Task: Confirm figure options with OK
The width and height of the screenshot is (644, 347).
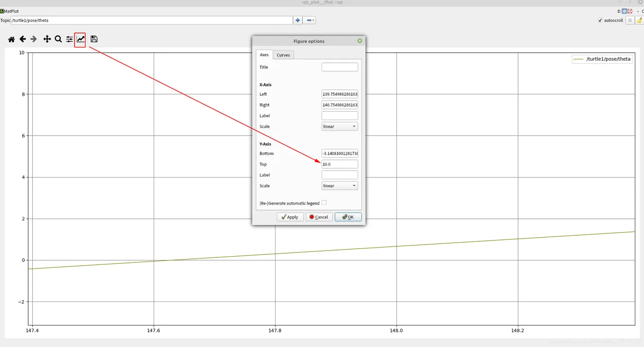Action: [348, 217]
